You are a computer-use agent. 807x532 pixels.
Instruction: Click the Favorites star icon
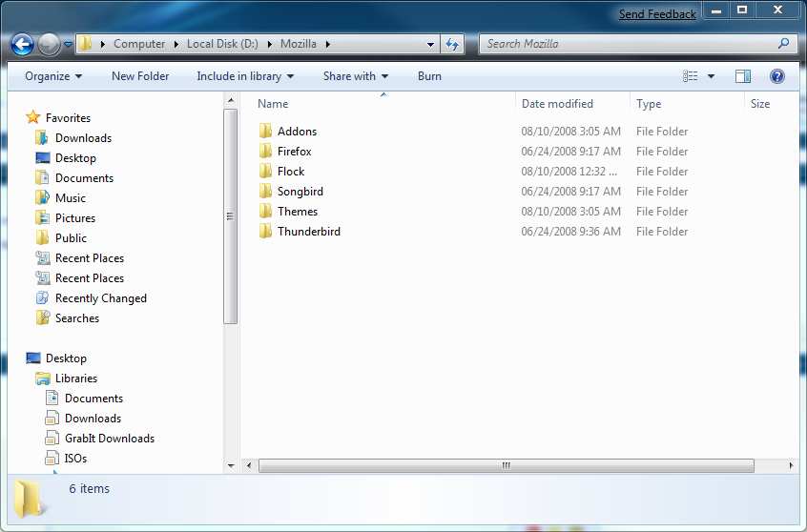click(33, 117)
